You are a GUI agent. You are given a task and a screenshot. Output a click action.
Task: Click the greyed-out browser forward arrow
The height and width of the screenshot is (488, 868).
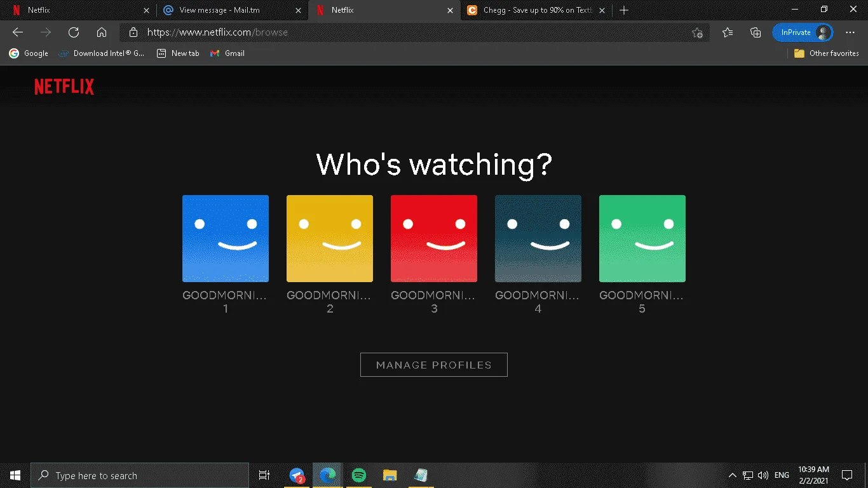(x=46, y=32)
